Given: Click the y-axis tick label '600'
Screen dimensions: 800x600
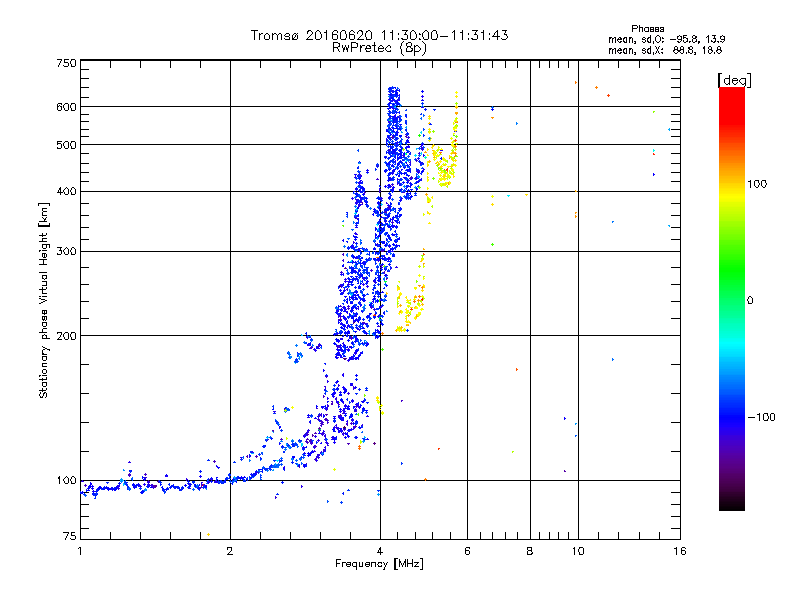Looking at the screenshot, I should point(66,107).
